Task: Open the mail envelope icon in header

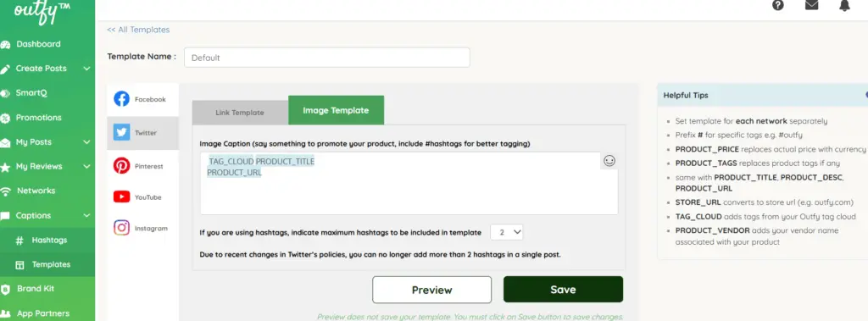Action: (811, 5)
